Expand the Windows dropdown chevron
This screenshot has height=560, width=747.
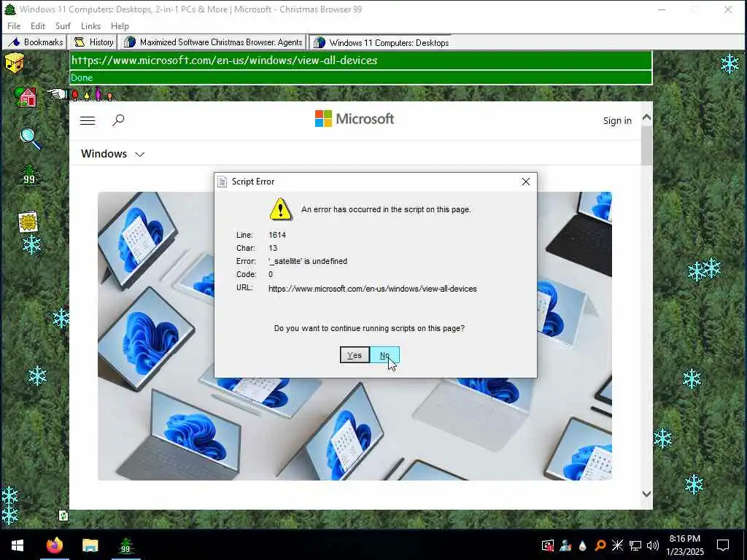click(139, 155)
